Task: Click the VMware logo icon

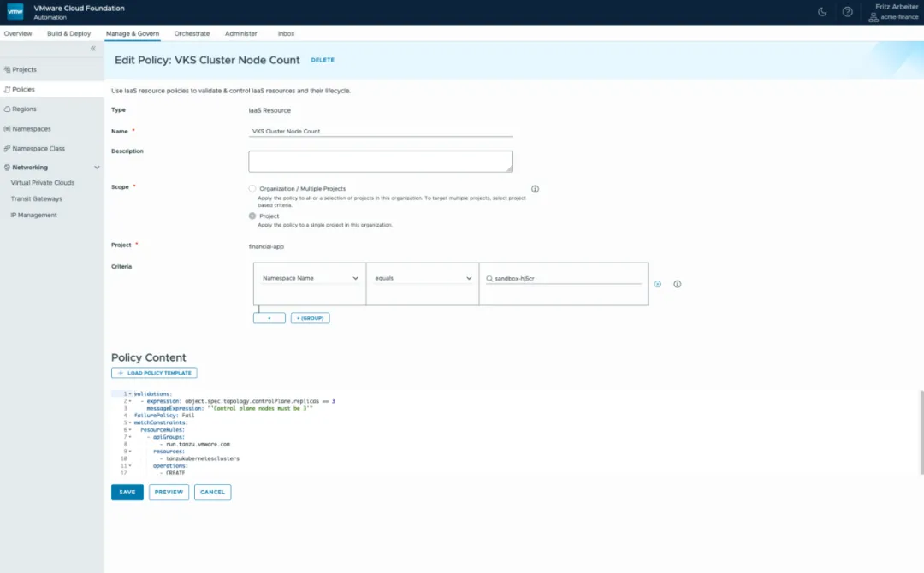Action: coord(15,12)
